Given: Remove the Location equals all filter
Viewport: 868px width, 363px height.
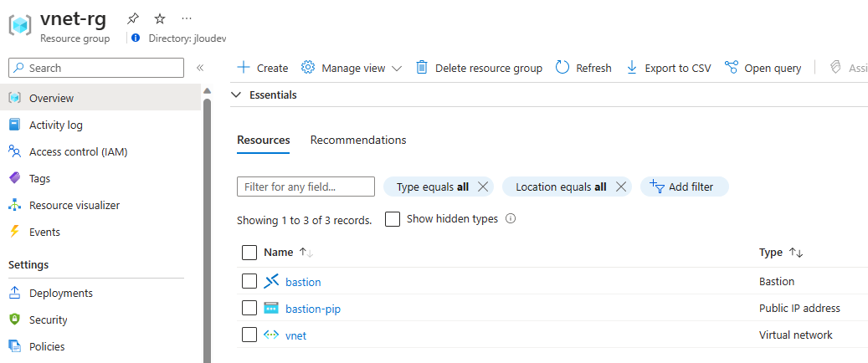Looking at the screenshot, I should 620,187.
